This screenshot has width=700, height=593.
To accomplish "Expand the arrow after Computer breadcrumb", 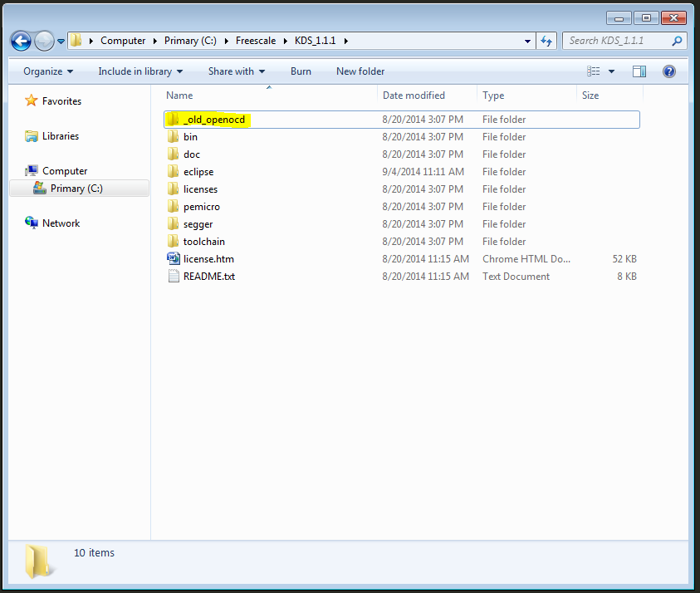I will (155, 41).
